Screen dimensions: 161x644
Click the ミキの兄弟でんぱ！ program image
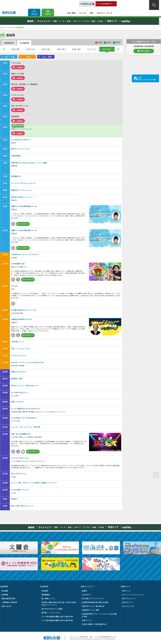(105, 271)
